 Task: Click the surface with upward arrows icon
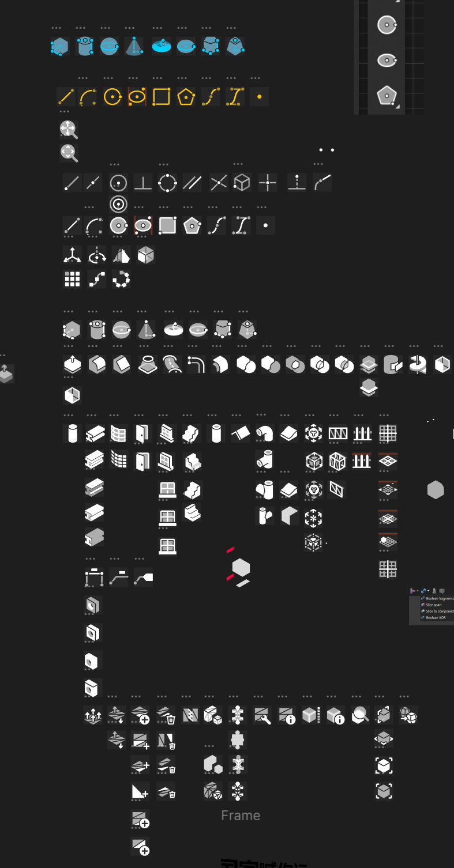pos(93,716)
